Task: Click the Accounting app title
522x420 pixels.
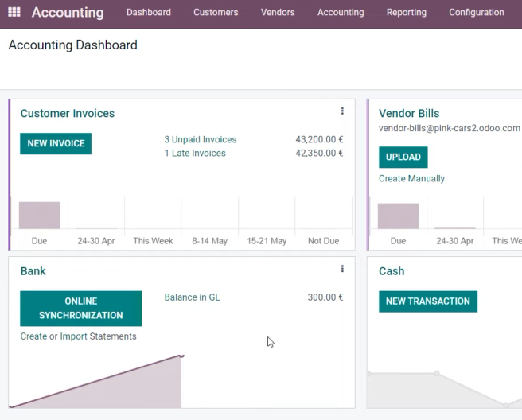Action: click(x=68, y=12)
